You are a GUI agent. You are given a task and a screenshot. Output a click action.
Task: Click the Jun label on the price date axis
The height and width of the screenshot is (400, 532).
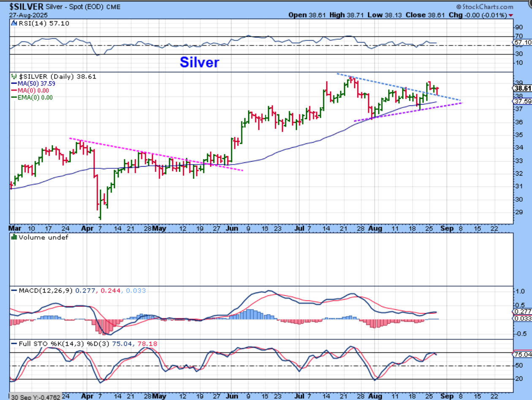click(232, 228)
